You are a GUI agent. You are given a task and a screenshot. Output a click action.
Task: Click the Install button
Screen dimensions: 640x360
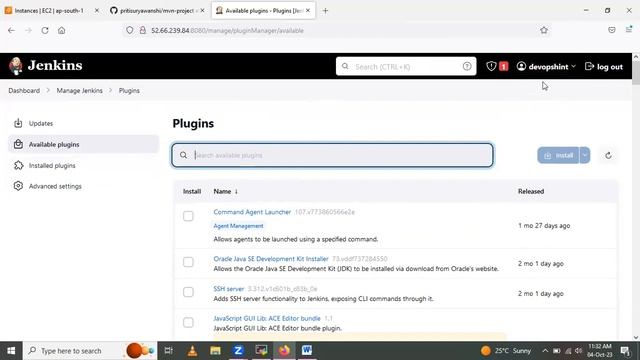(x=558, y=156)
